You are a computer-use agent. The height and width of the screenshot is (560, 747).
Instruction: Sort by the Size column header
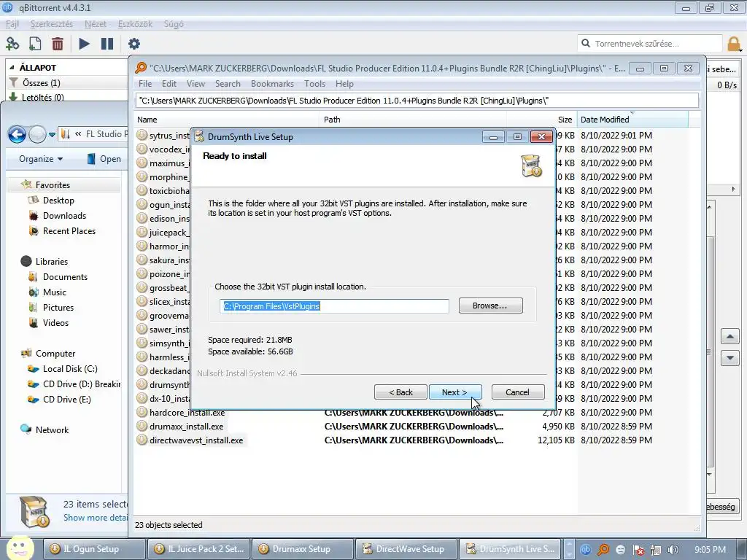542,120
